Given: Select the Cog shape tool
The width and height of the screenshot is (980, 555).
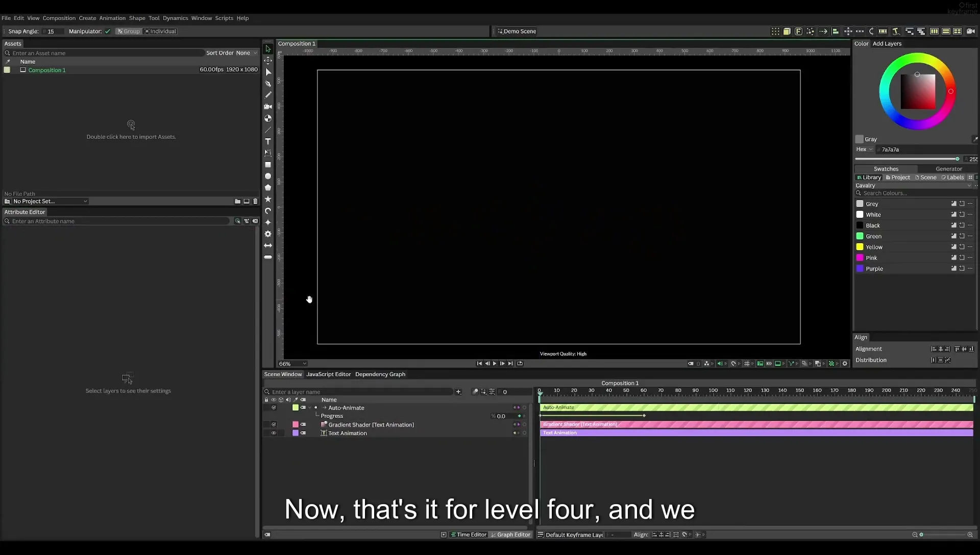Looking at the screenshot, I should [x=268, y=234].
